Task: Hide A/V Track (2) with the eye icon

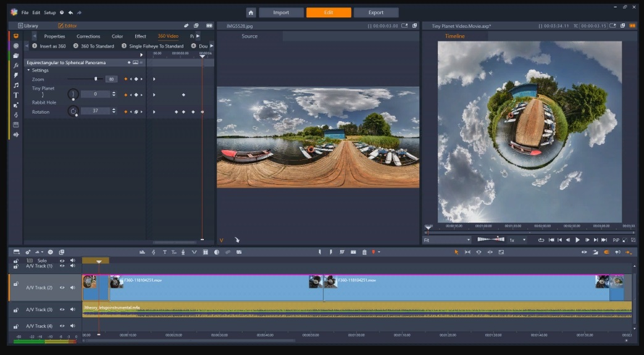Action: pyautogui.click(x=62, y=288)
